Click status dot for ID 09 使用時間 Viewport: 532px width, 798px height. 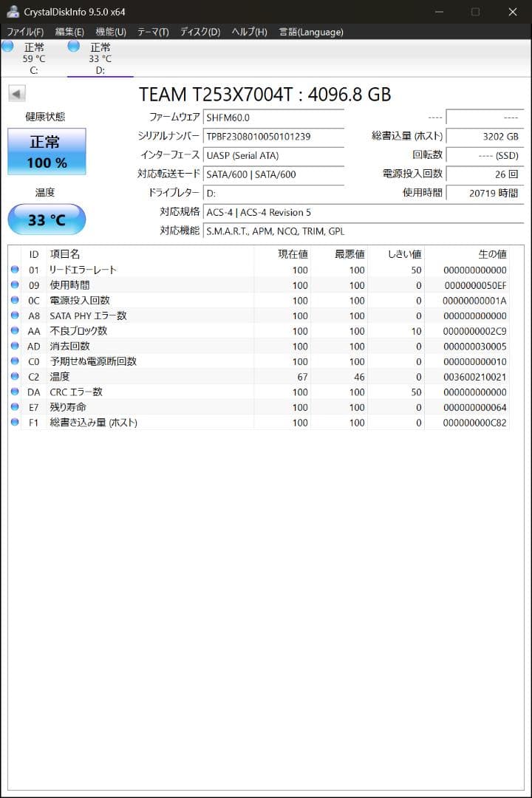pos(15,285)
